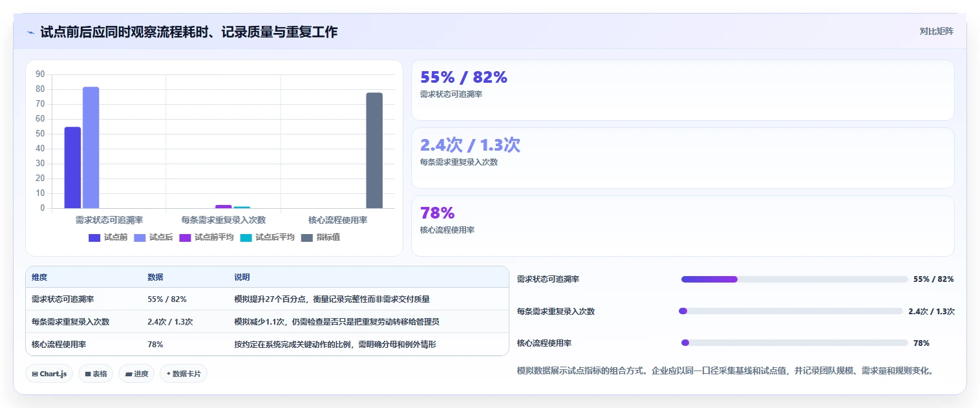Select the 55% / 82% value beside progress bar
Image resolution: width=980 pixels, height=408 pixels.
pyautogui.click(x=933, y=279)
